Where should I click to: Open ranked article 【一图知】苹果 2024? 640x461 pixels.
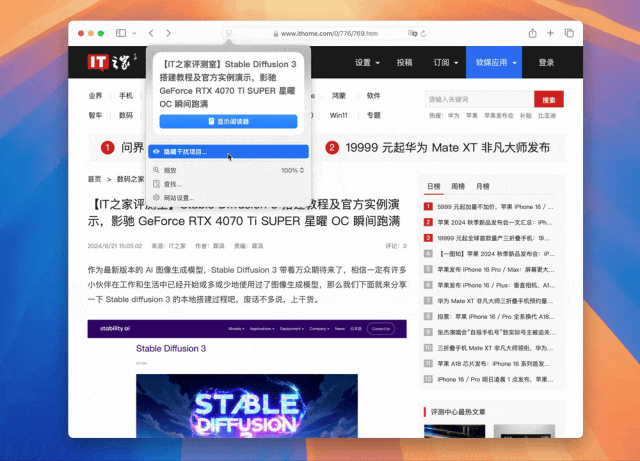pos(495,254)
